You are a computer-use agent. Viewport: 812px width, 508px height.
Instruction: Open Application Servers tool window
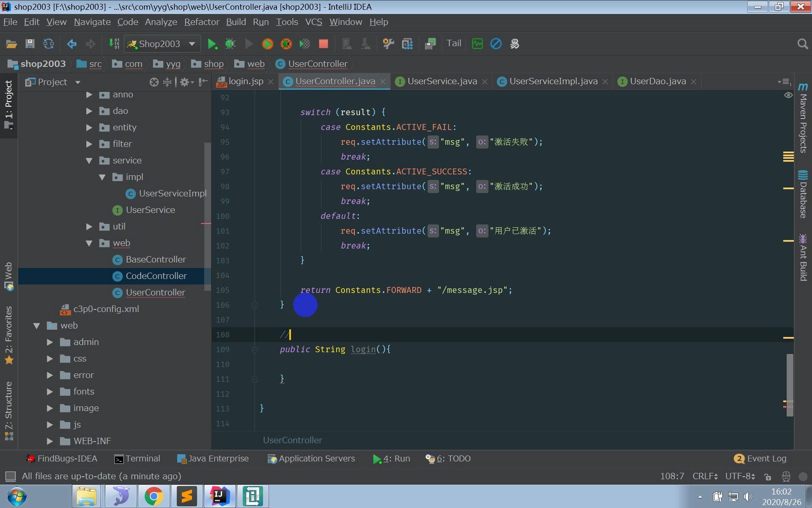[x=311, y=458]
